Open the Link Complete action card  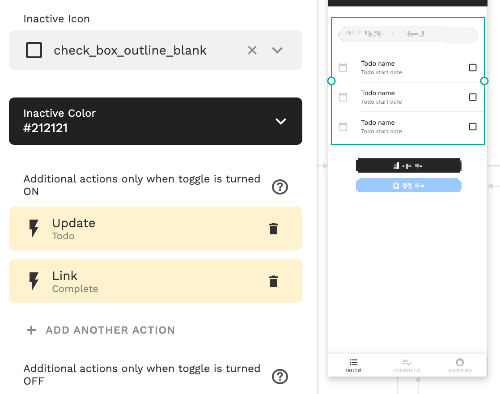point(155,281)
